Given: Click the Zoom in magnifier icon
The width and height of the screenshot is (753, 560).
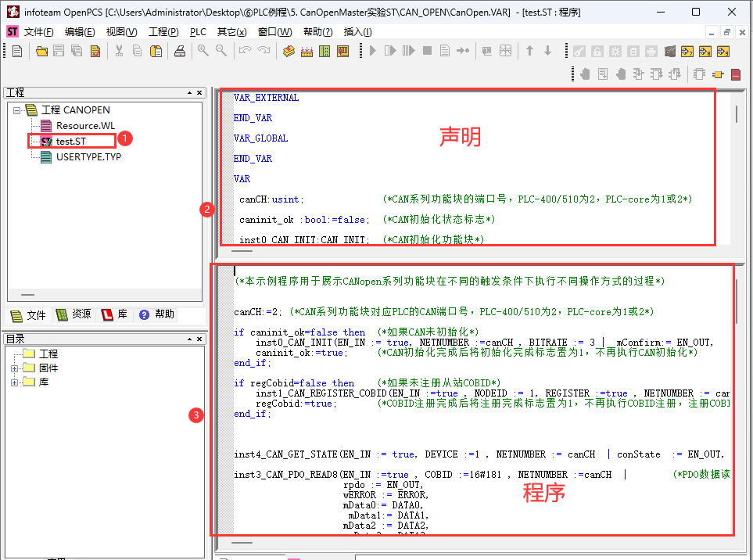Looking at the screenshot, I should [203, 51].
